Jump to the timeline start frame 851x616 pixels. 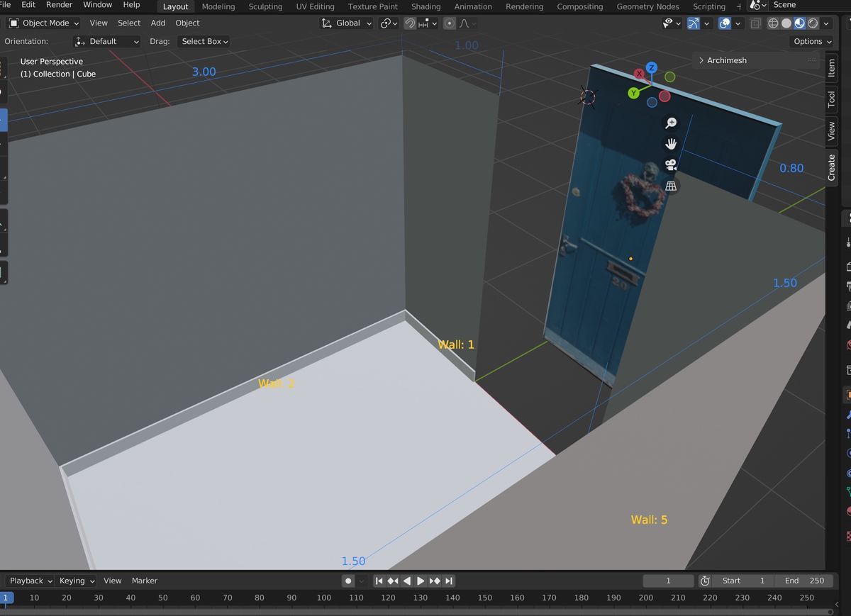coord(379,581)
